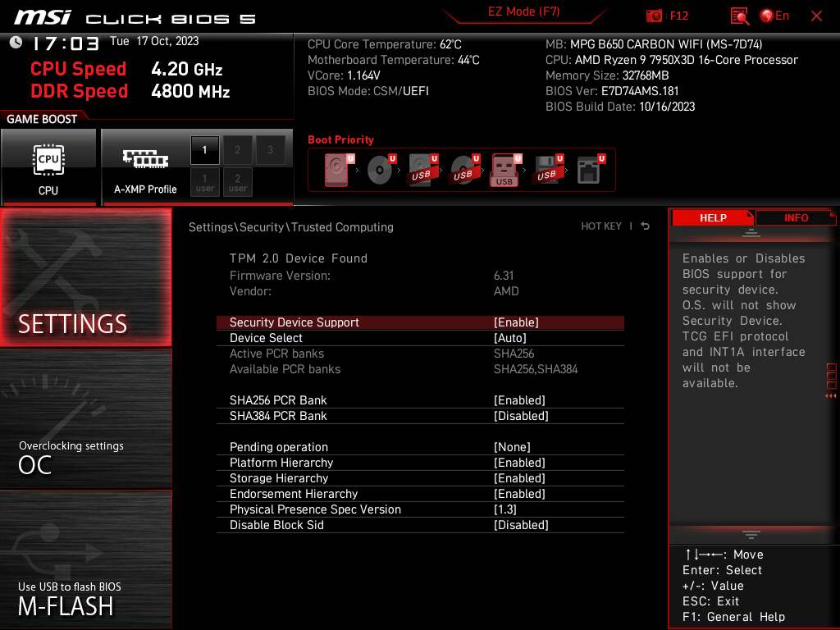Select the USB hard disk boot icon
Viewport: 840px width, 630px height.
pyautogui.click(x=423, y=169)
